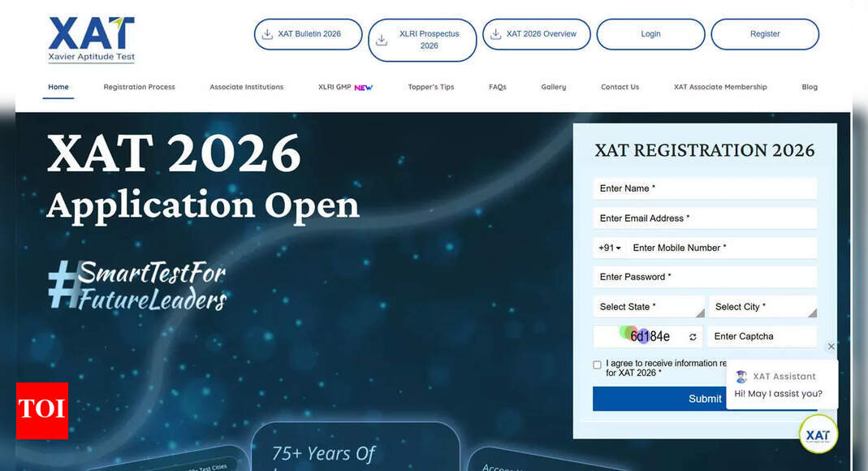Open the round XAT chatbot icon

coord(818,434)
